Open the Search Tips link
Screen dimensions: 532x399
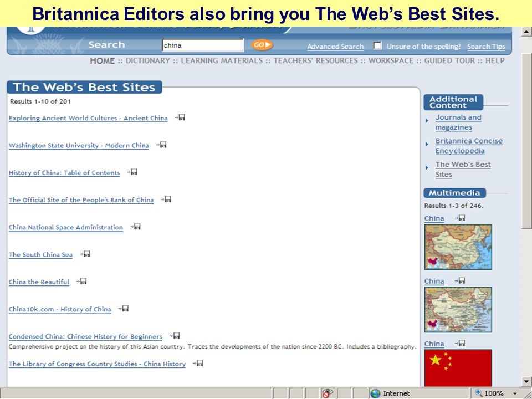(x=486, y=47)
